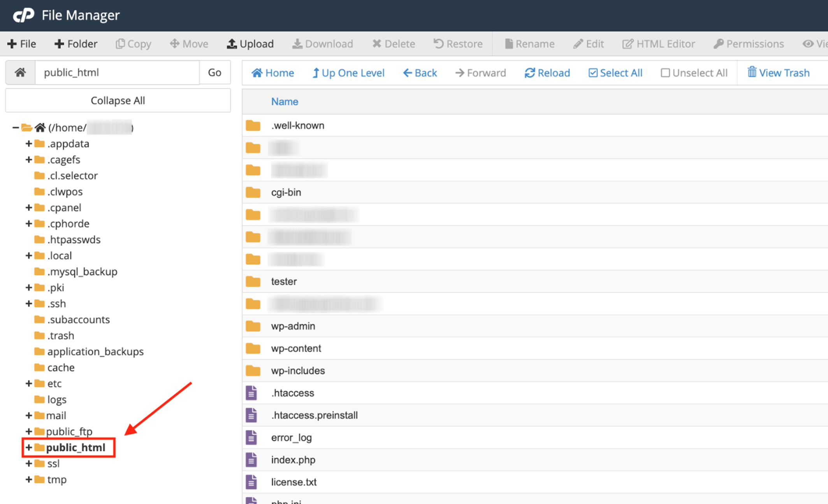Open the HTML Editor tool
828x504 pixels.
658,44
